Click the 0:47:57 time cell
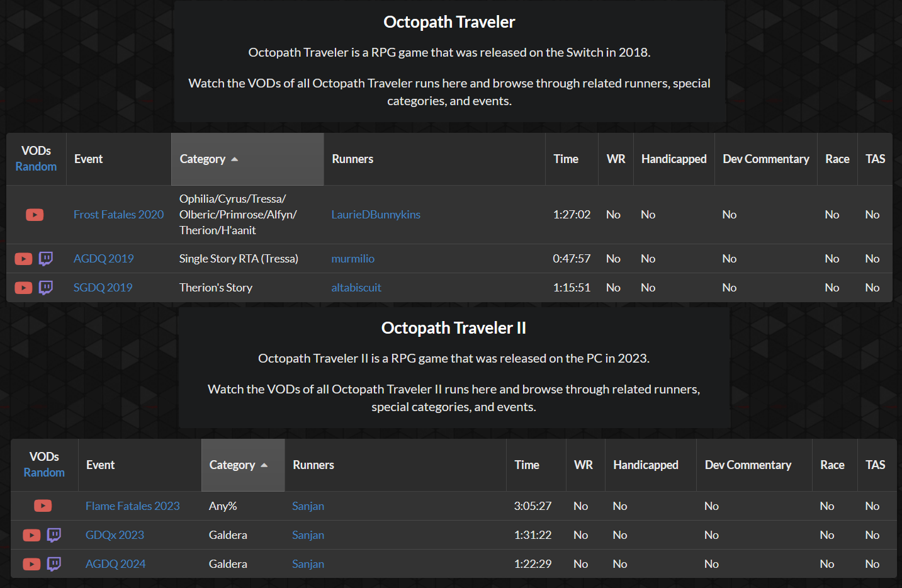902x588 pixels. pos(572,259)
